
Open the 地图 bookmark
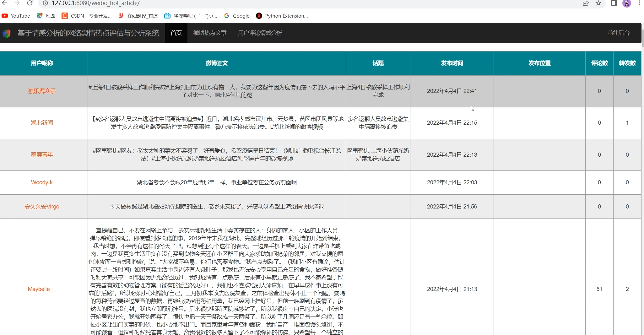(x=46, y=16)
